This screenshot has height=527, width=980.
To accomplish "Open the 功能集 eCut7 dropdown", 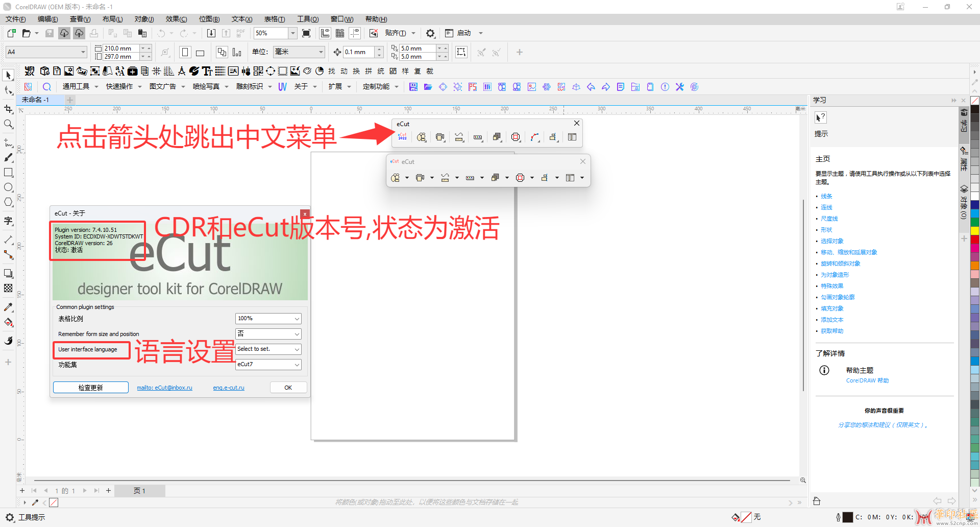I will coord(268,365).
